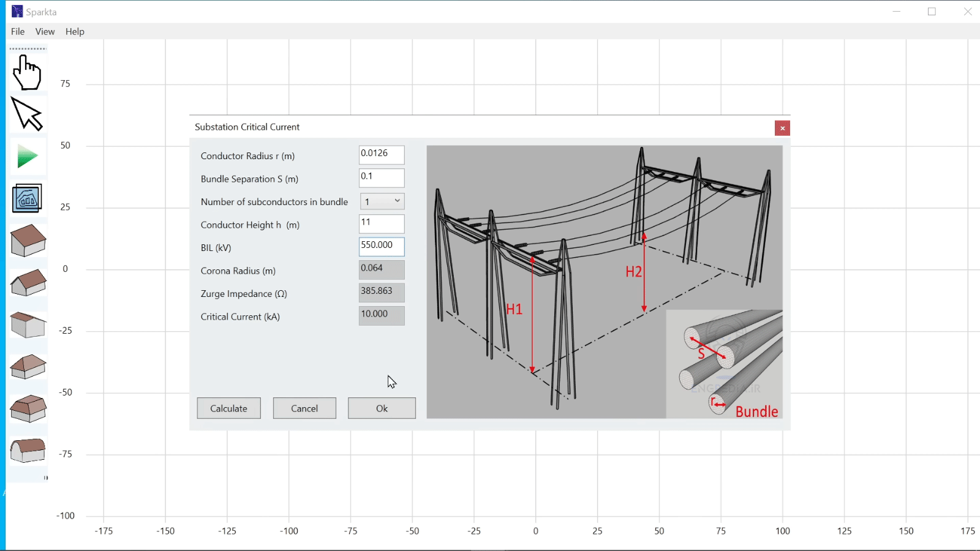The height and width of the screenshot is (551, 980).
Task: Focus the Conductor Height input field
Action: pos(382,223)
